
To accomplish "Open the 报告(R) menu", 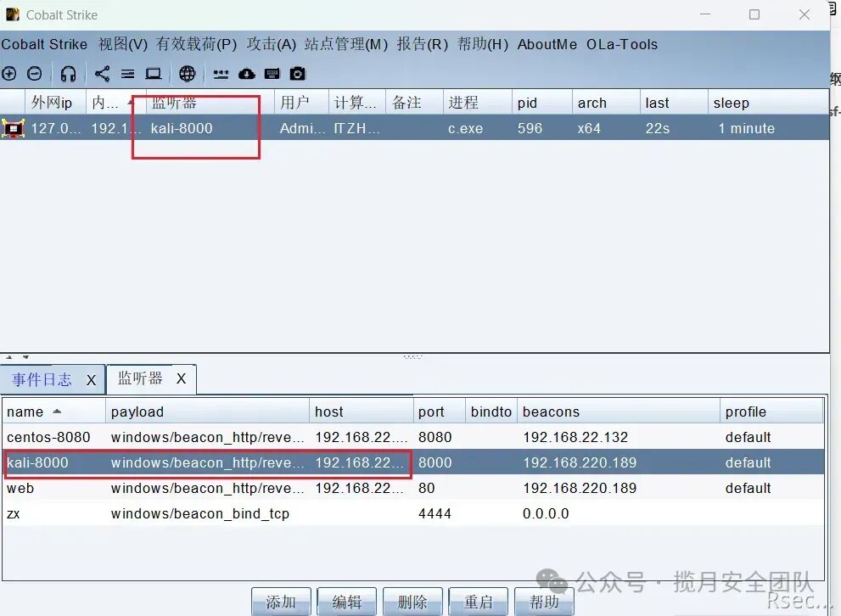I will (422, 44).
